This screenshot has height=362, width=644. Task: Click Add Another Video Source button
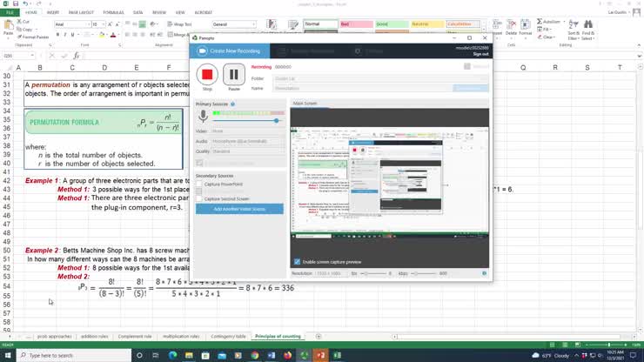[x=239, y=209]
